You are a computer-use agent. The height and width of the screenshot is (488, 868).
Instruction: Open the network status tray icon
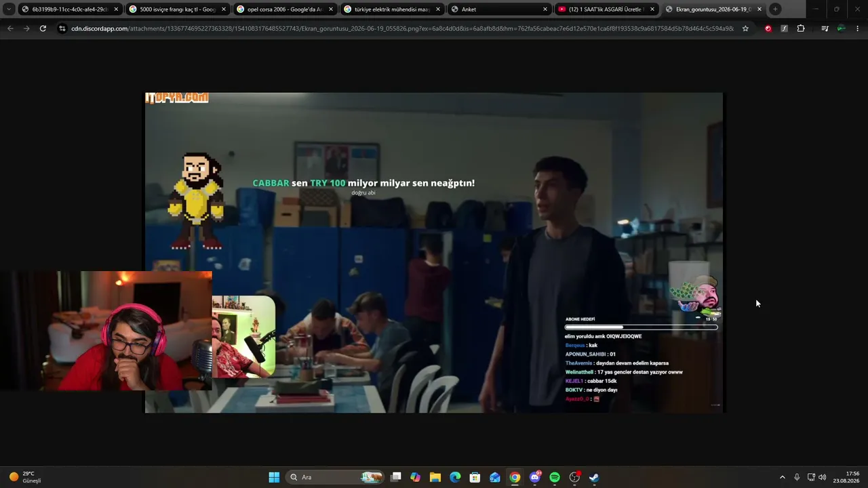click(811, 477)
